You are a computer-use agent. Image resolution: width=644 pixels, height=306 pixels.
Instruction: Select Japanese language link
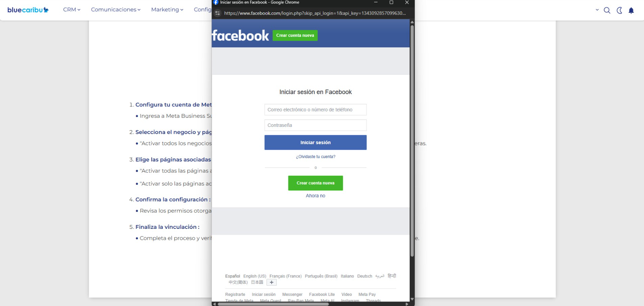257,282
